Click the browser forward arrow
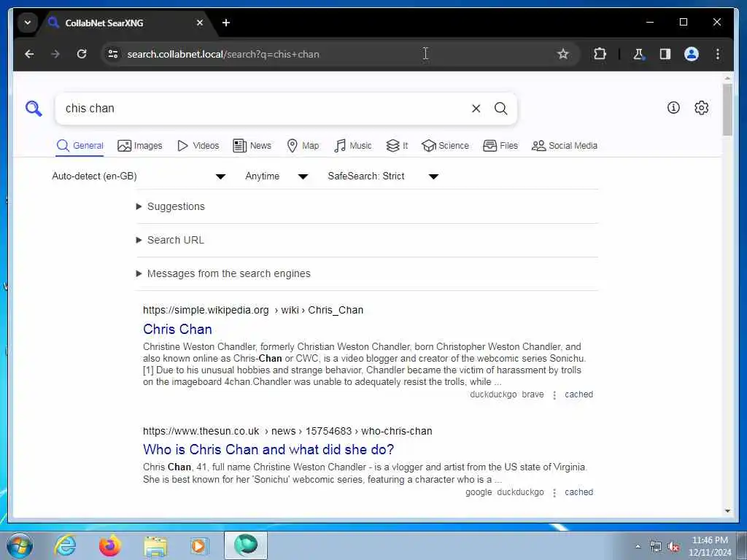 tap(55, 54)
